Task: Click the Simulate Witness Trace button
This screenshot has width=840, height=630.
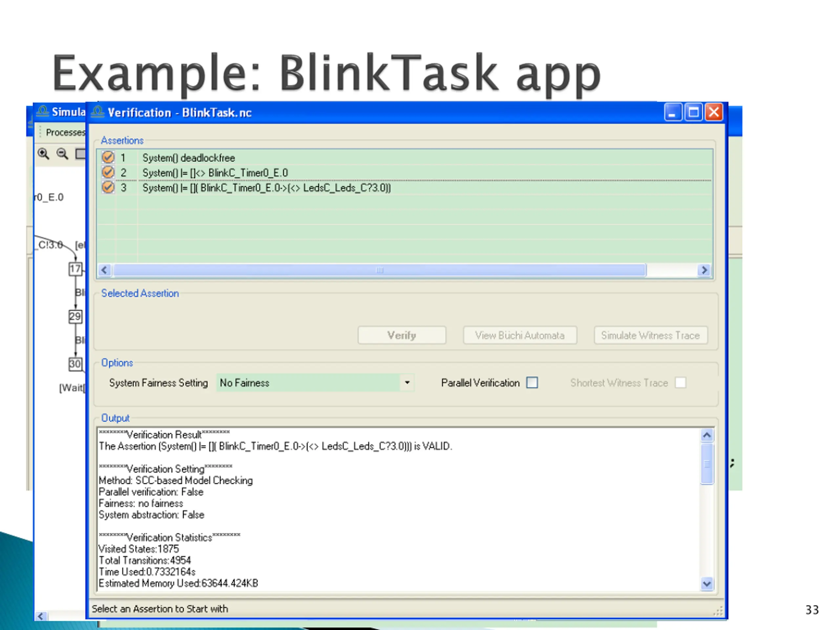Action: 650,335
